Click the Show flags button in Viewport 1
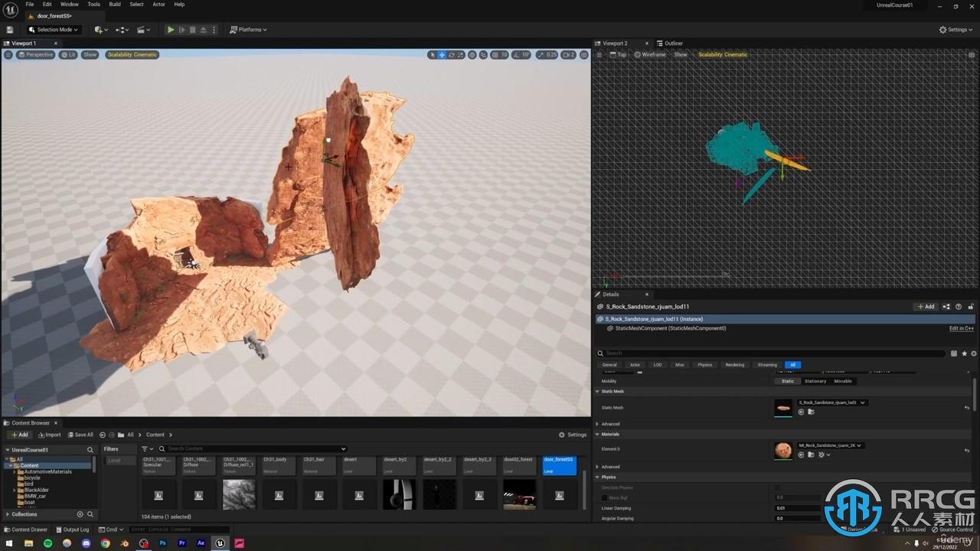The width and height of the screenshot is (980, 551). 90,54
